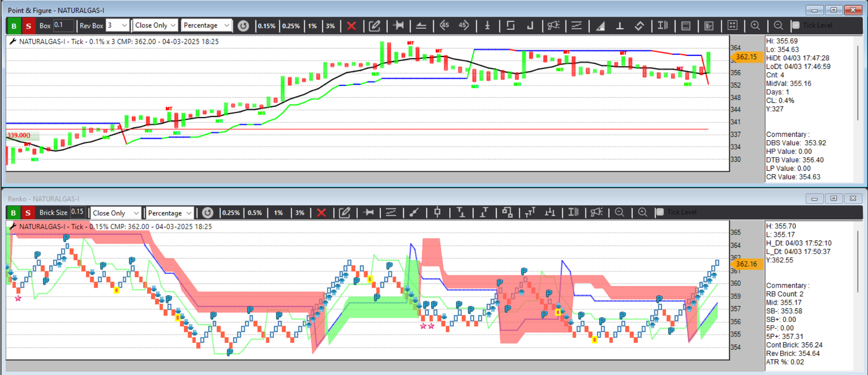Click the left 45-degree trendline icon

[x=444, y=25]
